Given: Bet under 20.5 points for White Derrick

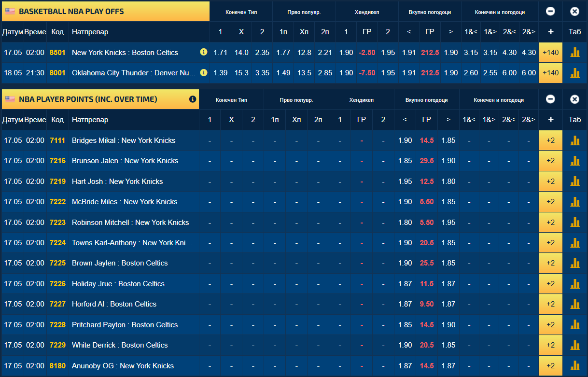Looking at the screenshot, I should 405,345.
